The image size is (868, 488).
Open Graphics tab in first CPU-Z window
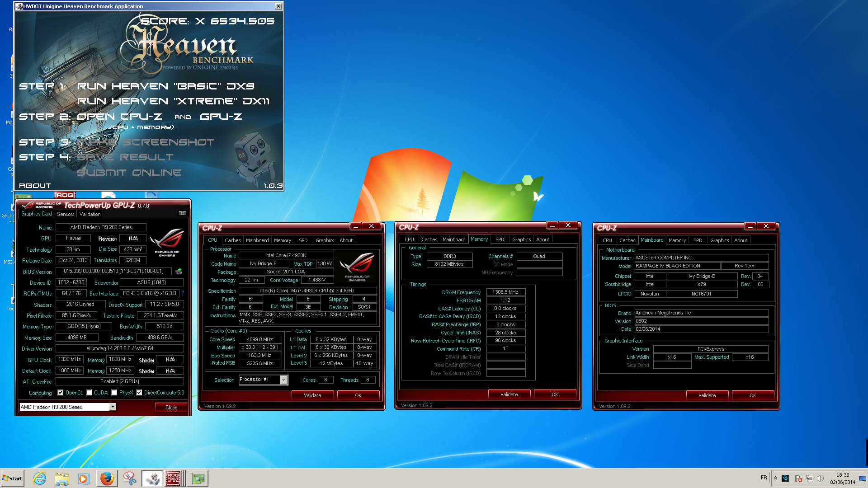point(325,240)
